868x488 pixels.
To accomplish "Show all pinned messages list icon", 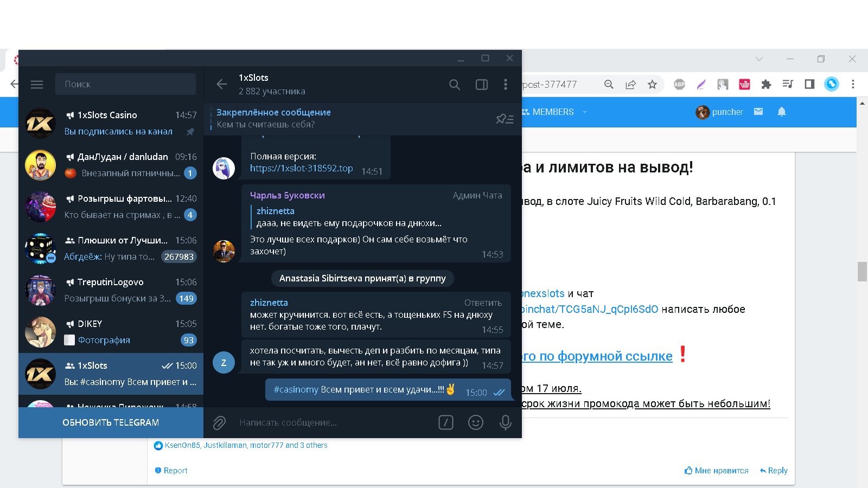I will click(505, 119).
